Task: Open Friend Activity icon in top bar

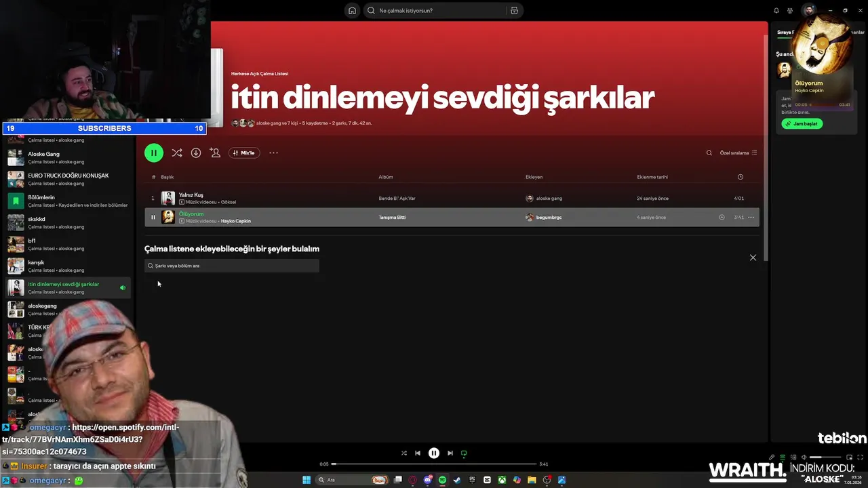Action: click(790, 10)
